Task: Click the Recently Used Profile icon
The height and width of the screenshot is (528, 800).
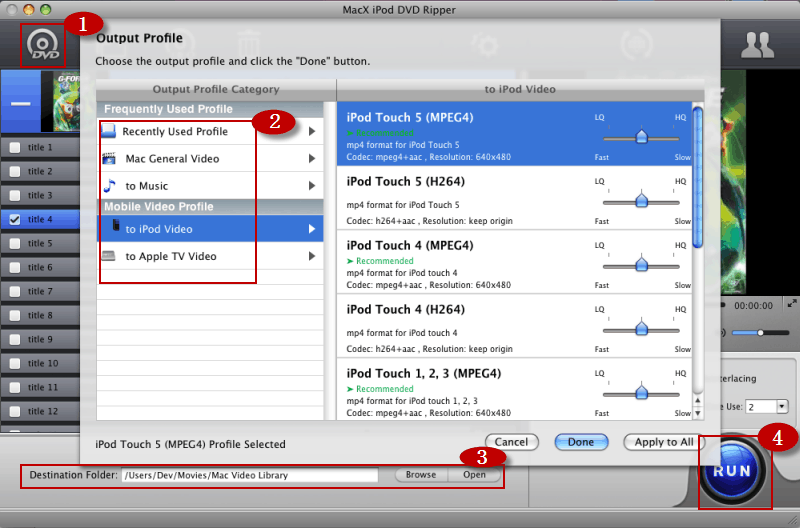Action: pyautogui.click(x=109, y=131)
